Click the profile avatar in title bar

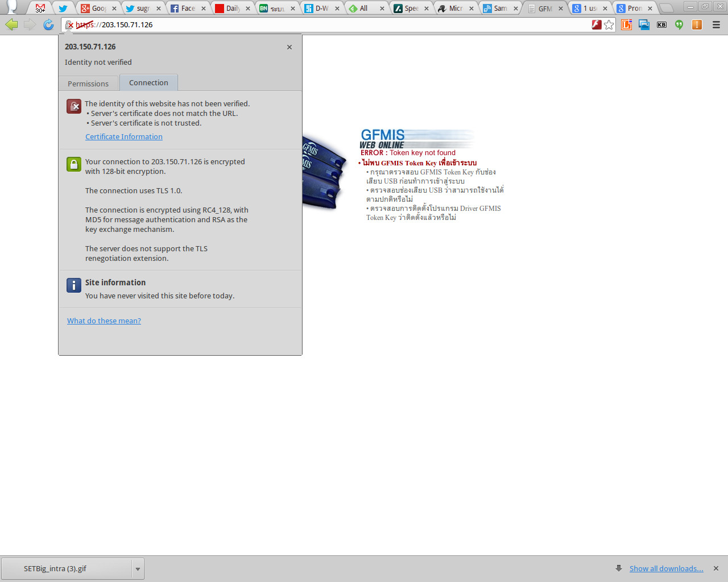tap(12, 7)
